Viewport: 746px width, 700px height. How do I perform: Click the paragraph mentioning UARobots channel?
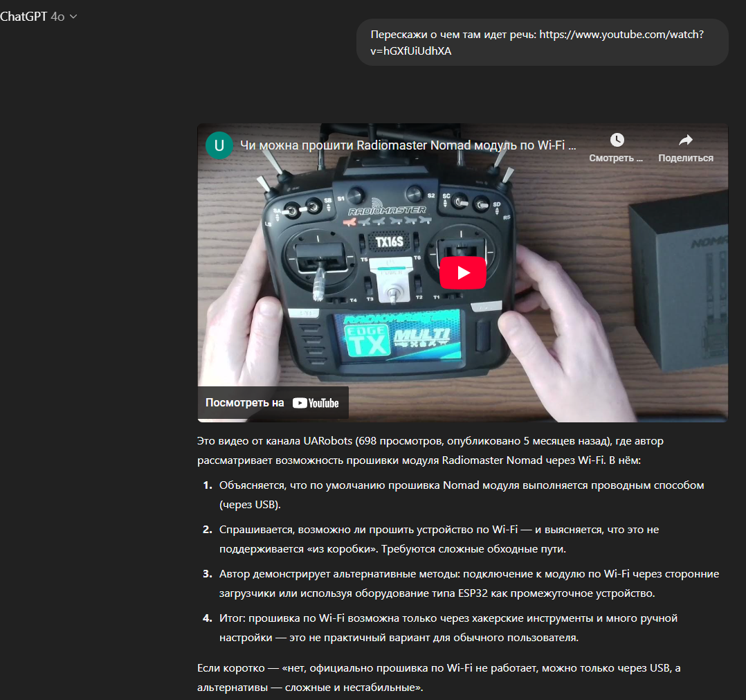[430, 449]
